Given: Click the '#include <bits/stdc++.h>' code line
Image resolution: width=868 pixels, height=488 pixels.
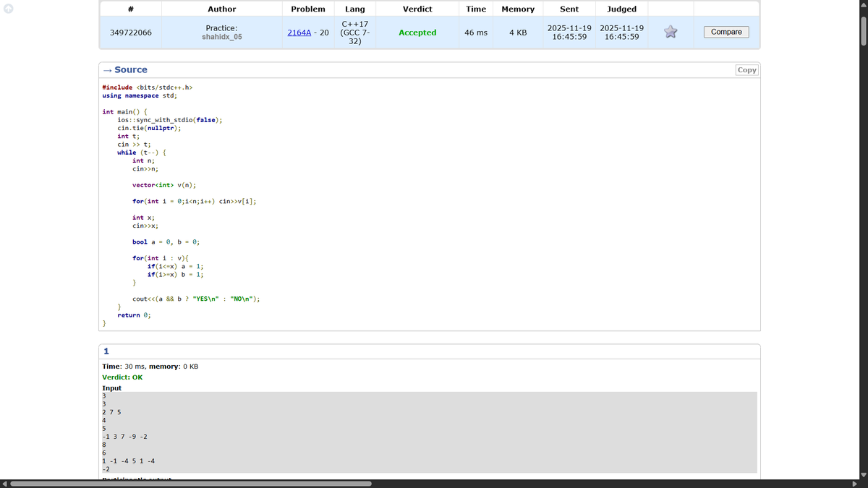Looking at the screenshot, I should coord(148,87).
